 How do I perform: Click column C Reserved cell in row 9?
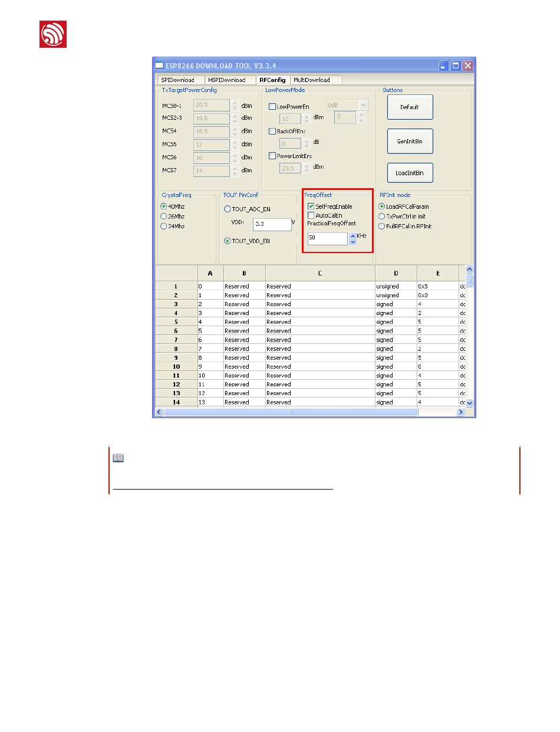[320, 357]
